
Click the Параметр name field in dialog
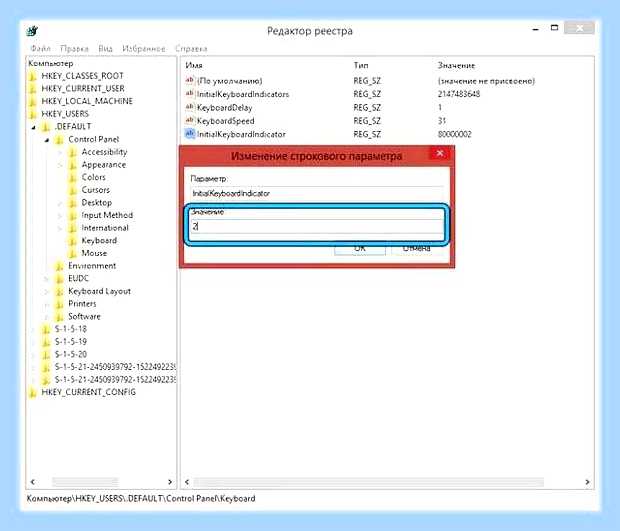(317, 193)
